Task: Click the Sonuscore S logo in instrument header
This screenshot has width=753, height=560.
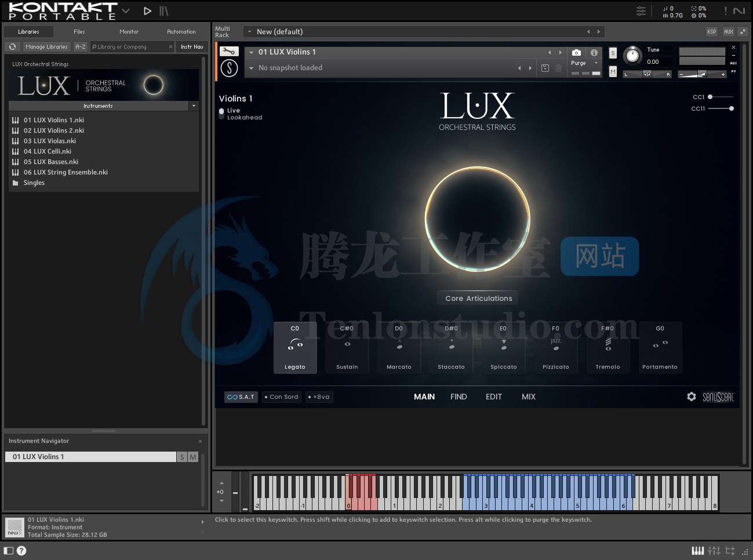Action: click(230, 68)
